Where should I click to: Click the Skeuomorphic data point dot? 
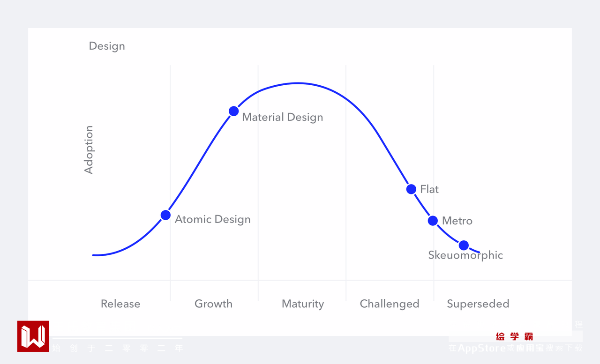point(464,245)
